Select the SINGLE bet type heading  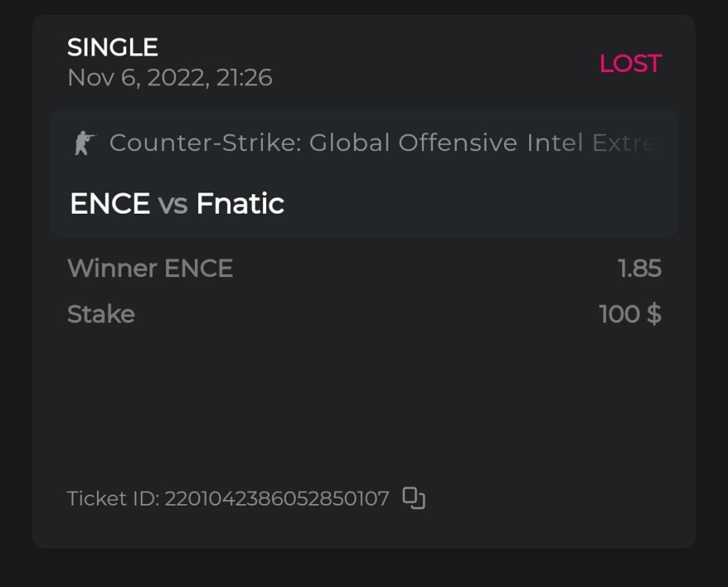tap(113, 48)
